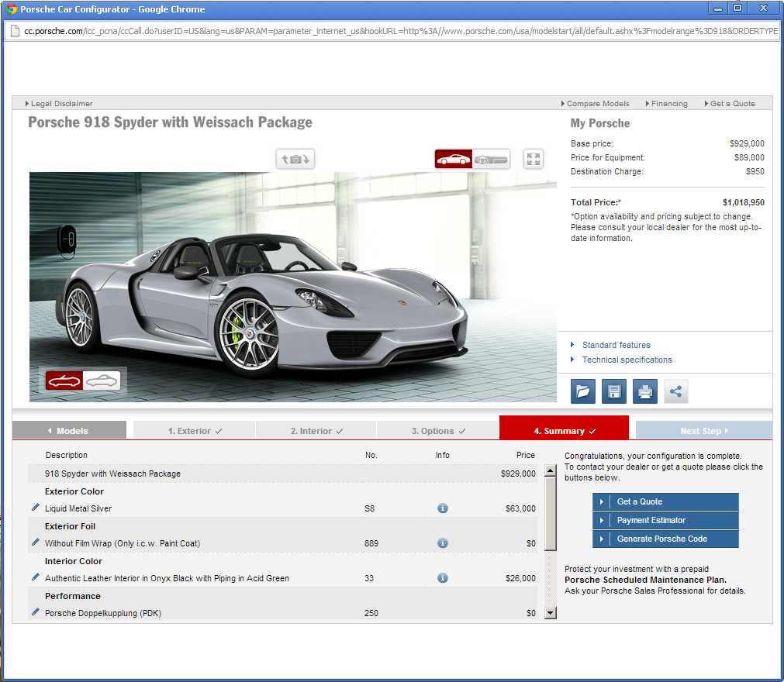Image resolution: width=784 pixels, height=682 pixels.
Task: Click option number S8 cell
Action: tap(369, 508)
